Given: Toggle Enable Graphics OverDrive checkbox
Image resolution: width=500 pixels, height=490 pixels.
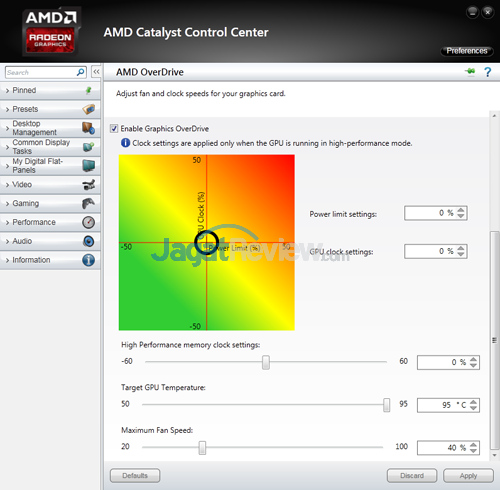Looking at the screenshot, I should tap(114, 129).
